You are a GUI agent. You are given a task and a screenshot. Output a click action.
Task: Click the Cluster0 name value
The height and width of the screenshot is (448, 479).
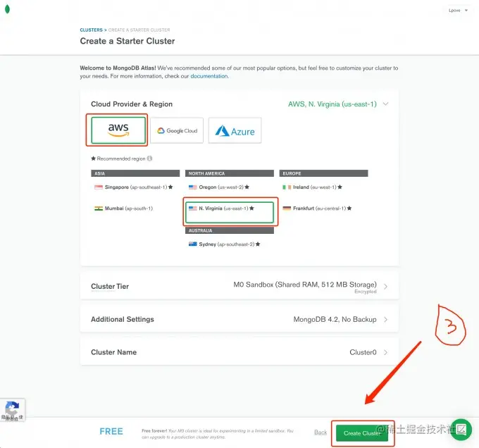coord(363,352)
